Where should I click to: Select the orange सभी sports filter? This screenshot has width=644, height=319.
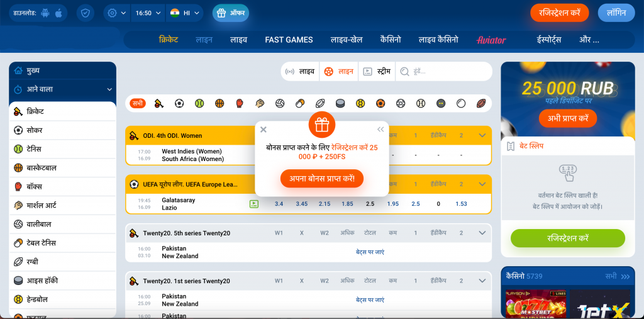click(138, 103)
